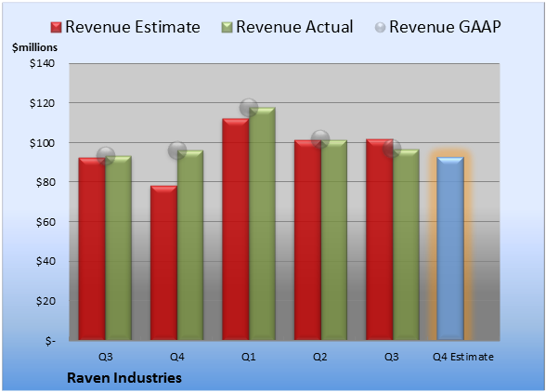Select the 'Revenue Actual' legend label
This screenshot has height=392, width=546.
(x=294, y=27)
